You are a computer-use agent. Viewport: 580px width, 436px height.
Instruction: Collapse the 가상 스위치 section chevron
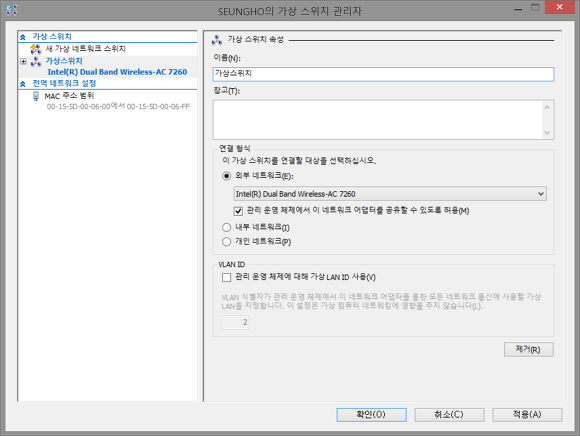point(23,37)
